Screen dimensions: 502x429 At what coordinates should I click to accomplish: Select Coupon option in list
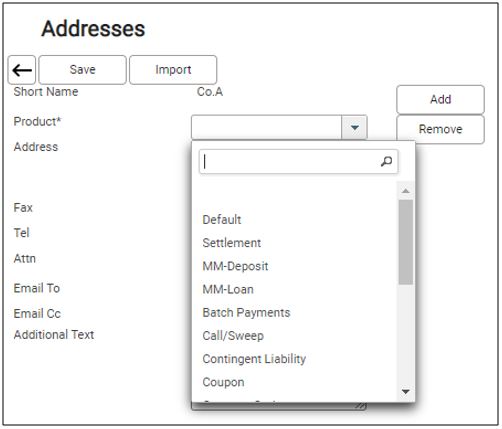coord(223,382)
